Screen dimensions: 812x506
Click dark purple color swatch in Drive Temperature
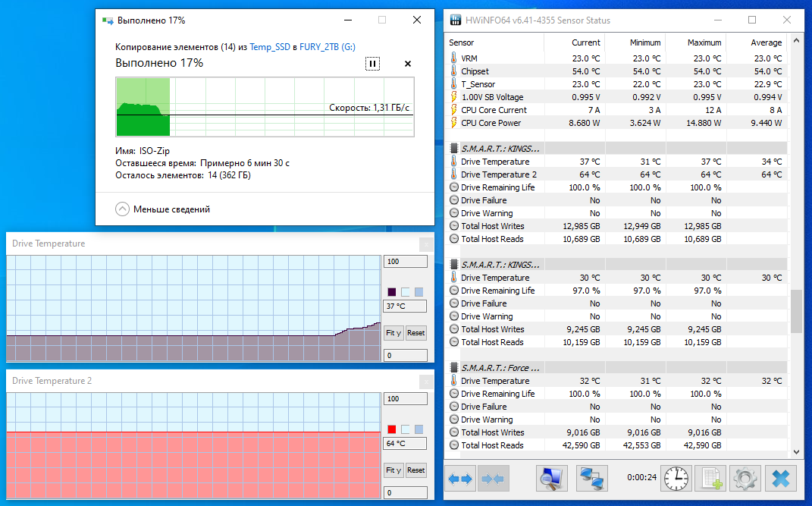tap(392, 292)
